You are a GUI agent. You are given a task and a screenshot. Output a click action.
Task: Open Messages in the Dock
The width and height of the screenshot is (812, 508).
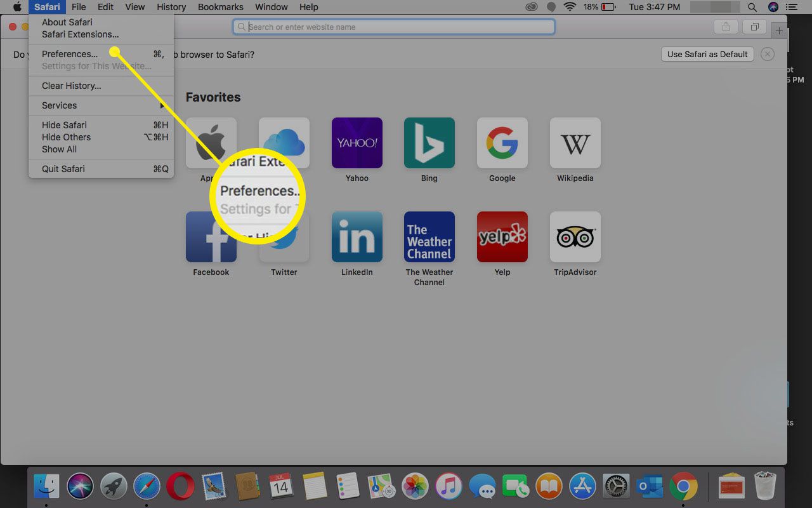483,486
